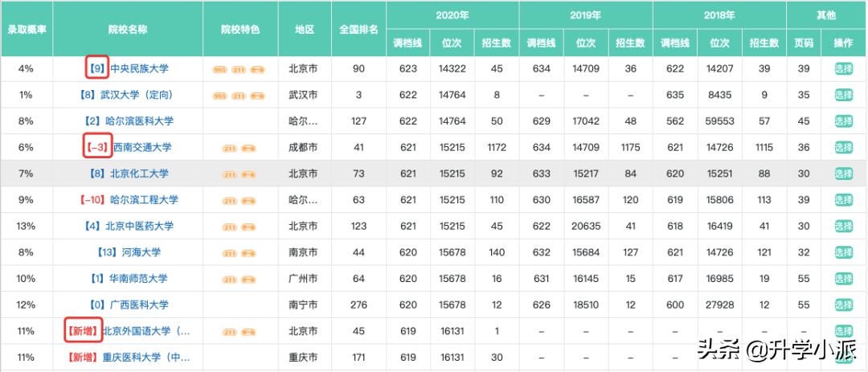This screenshot has width=868, height=372.
Task: Click the 2018年 group header
Action: pos(719,15)
